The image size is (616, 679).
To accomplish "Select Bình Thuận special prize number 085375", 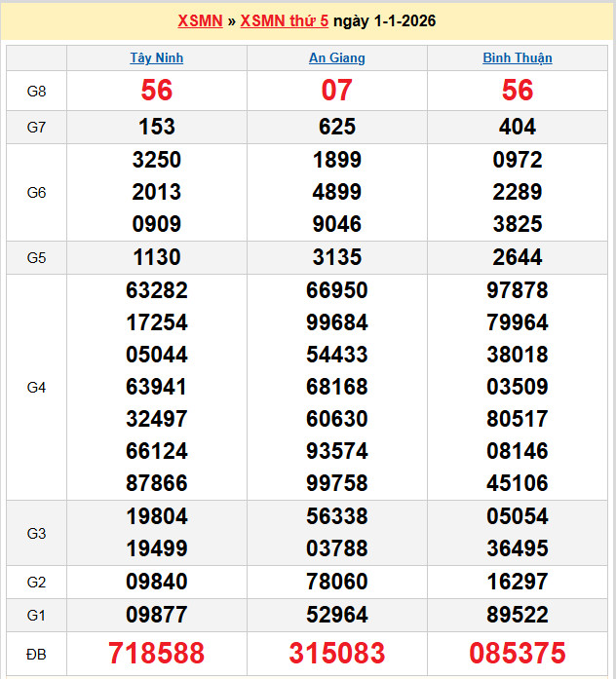I will tap(518, 653).
